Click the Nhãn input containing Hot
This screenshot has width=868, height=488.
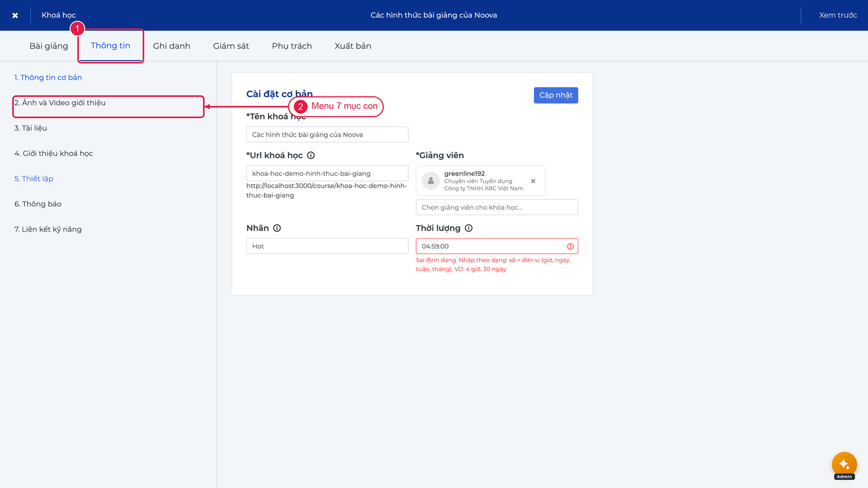327,246
